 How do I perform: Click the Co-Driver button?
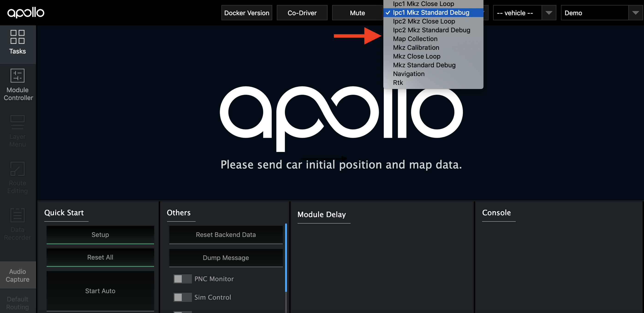pyautogui.click(x=302, y=13)
